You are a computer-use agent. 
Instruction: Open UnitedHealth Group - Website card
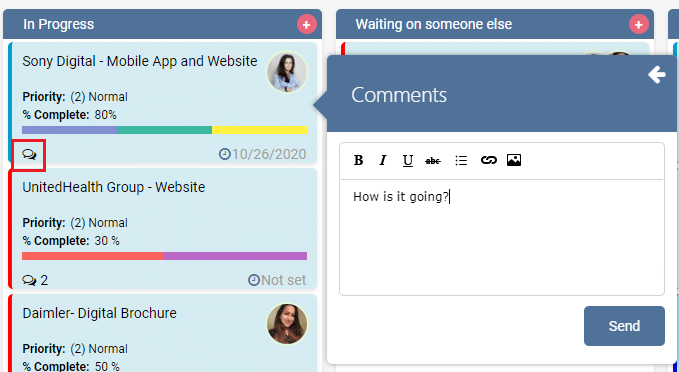pos(113,188)
